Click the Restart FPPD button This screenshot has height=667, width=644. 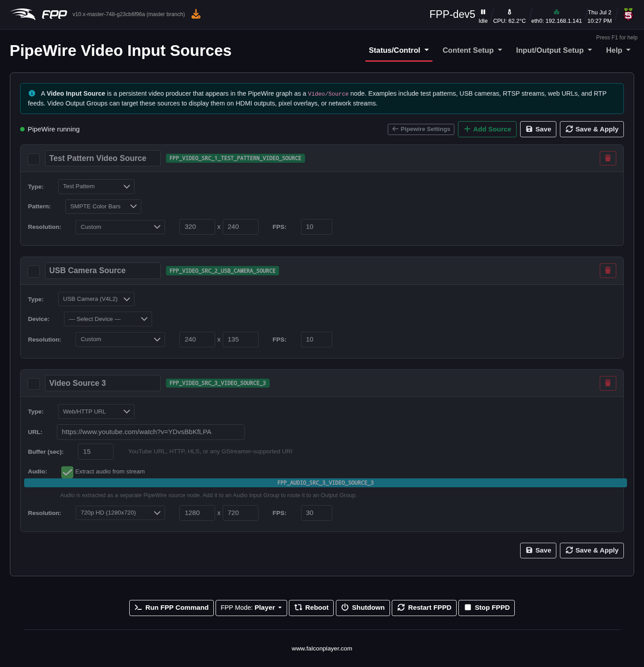[424, 608]
